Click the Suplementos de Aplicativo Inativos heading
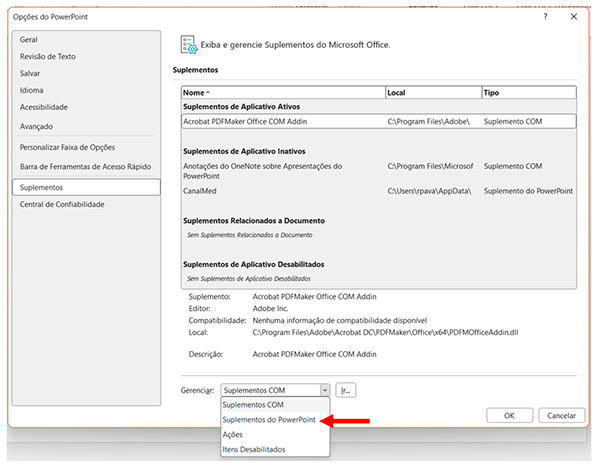Screen dimensions: 600x471 [244, 152]
